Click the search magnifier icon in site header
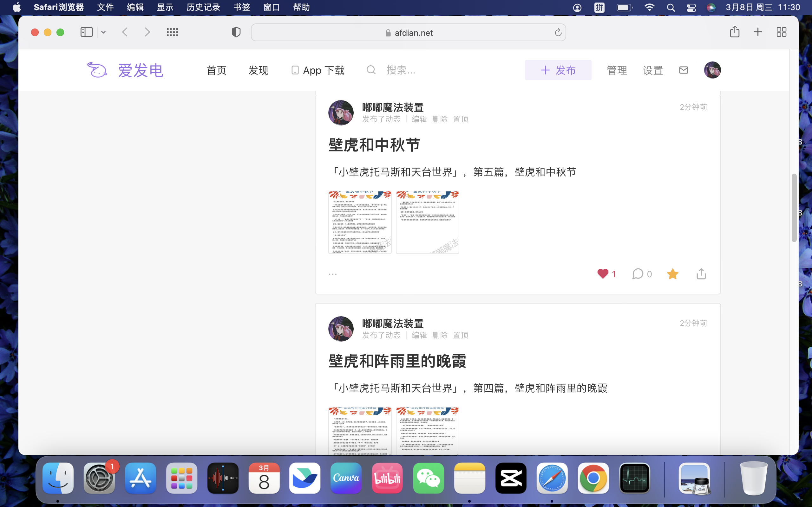This screenshot has width=812, height=507. 371,70
